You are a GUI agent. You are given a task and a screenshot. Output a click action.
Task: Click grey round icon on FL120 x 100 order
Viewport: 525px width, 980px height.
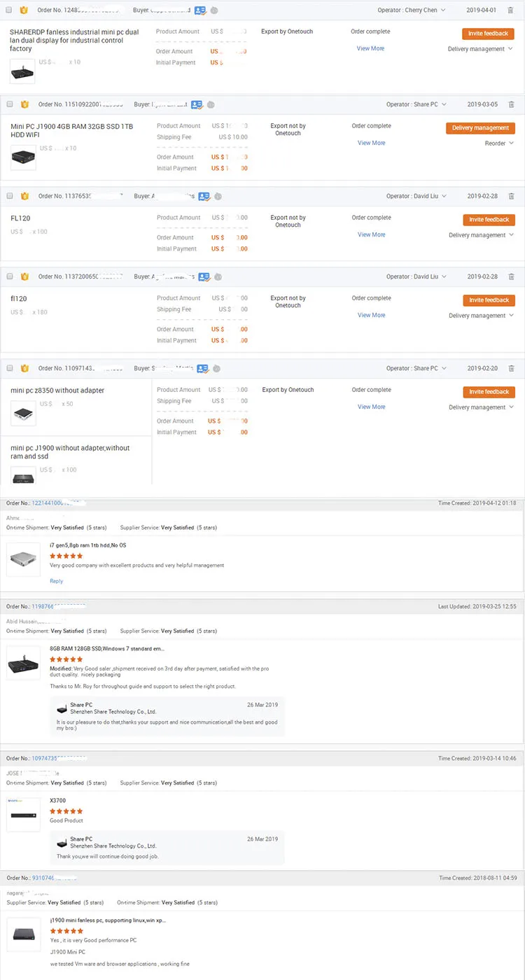(218, 197)
